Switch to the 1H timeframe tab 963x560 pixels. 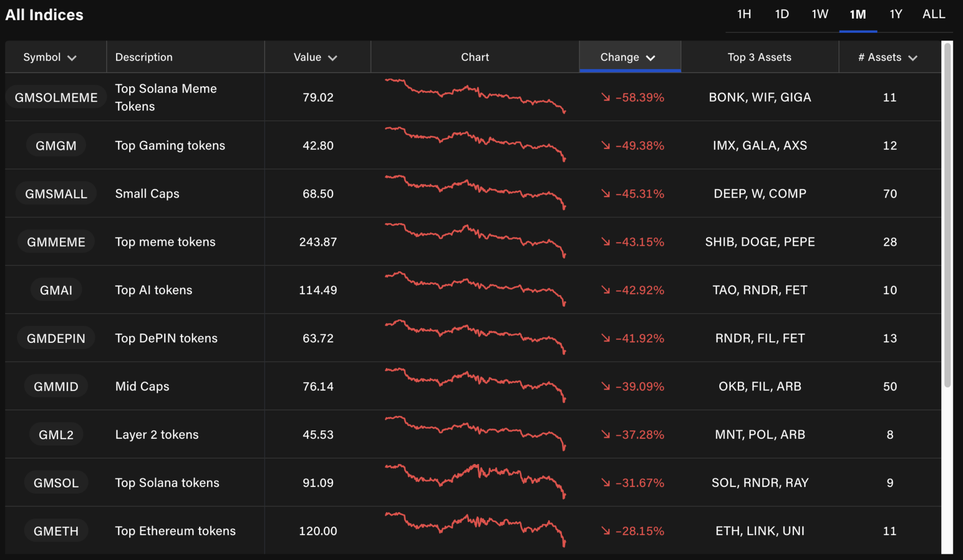pyautogui.click(x=744, y=15)
